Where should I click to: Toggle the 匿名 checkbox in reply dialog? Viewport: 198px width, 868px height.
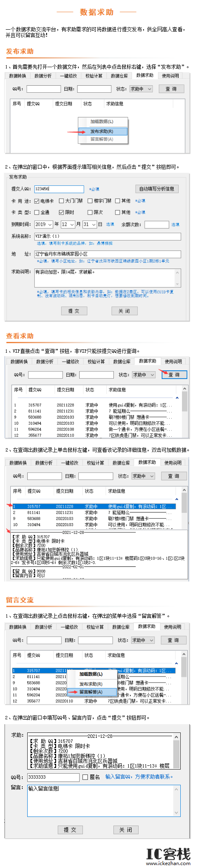coord(85,777)
